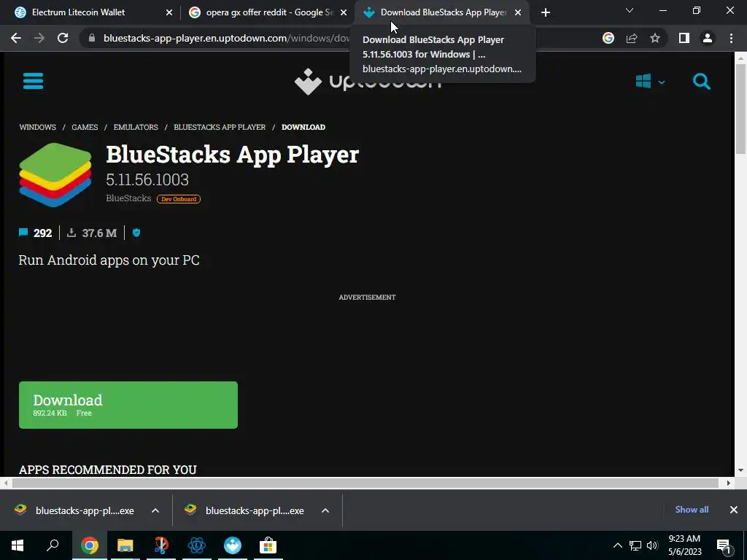
Task: Open the Chrome three-dot menu
Action: [x=731, y=38]
